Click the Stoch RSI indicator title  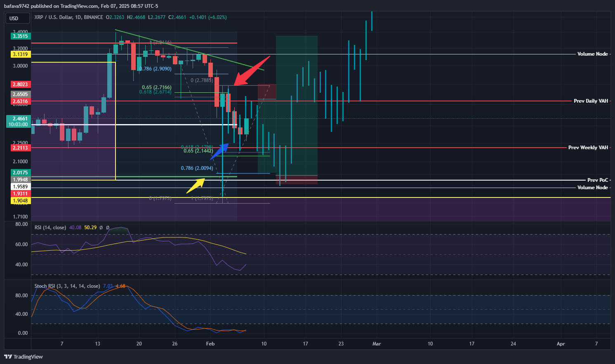[67, 286]
